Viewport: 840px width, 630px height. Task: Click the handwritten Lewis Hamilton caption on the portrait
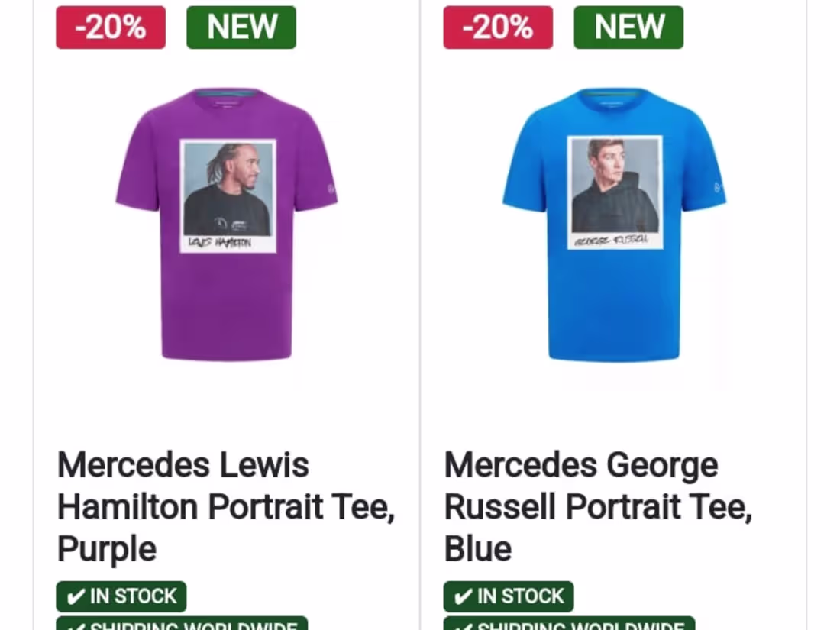[220, 243]
